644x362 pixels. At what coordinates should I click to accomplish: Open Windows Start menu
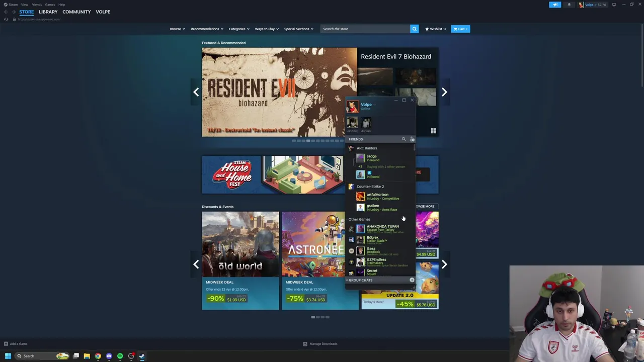coord(8,356)
